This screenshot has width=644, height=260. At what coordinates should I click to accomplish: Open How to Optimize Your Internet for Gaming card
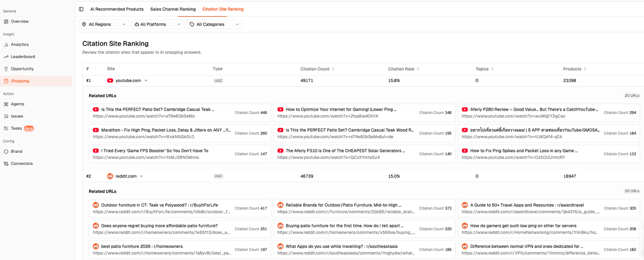[x=364, y=113]
